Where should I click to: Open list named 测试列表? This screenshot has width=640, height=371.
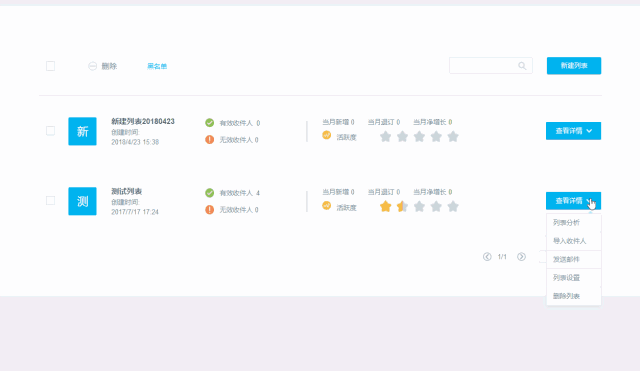[127, 191]
